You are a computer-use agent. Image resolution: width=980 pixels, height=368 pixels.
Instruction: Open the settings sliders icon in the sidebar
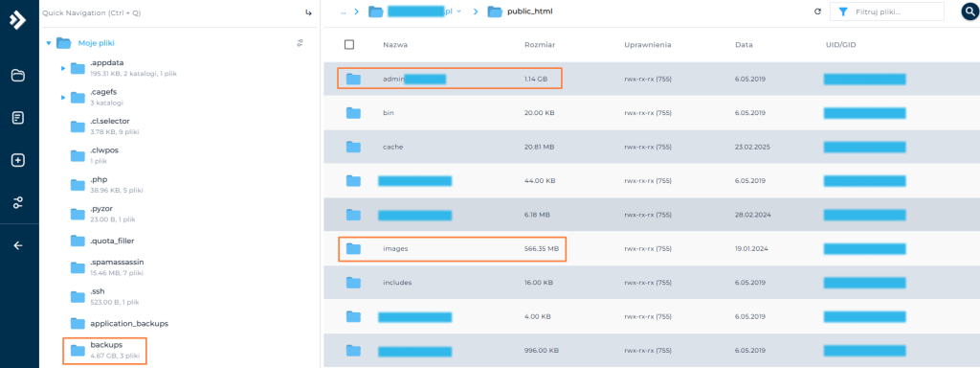(18, 202)
